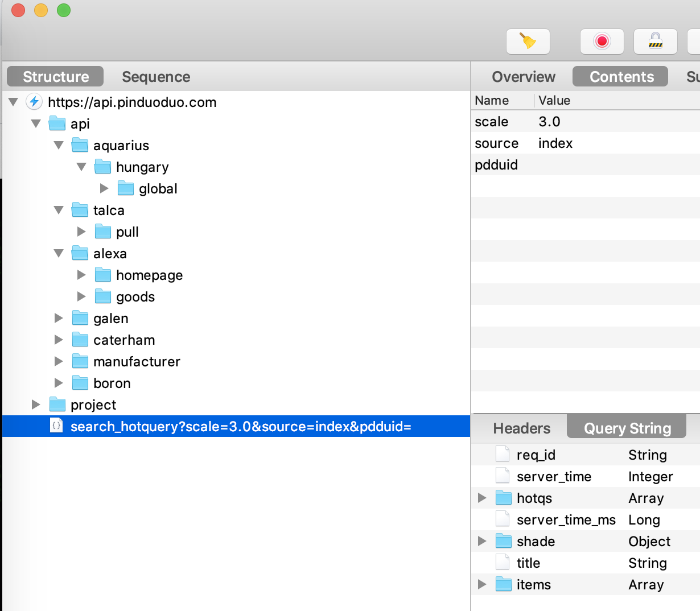Click the shade folder icon
Image resolution: width=700 pixels, height=611 pixels.
[x=503, y=541]
